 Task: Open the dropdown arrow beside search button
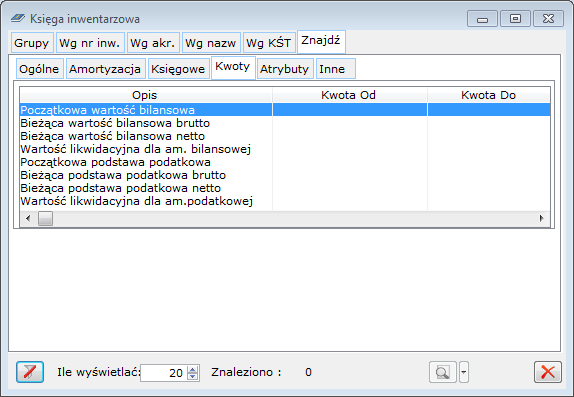tap(464, 372)
